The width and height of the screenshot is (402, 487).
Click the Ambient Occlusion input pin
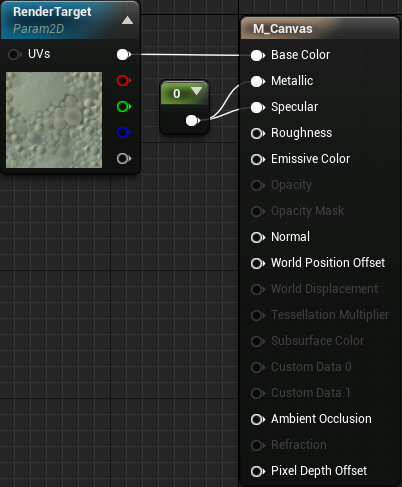tap(258, 419)
